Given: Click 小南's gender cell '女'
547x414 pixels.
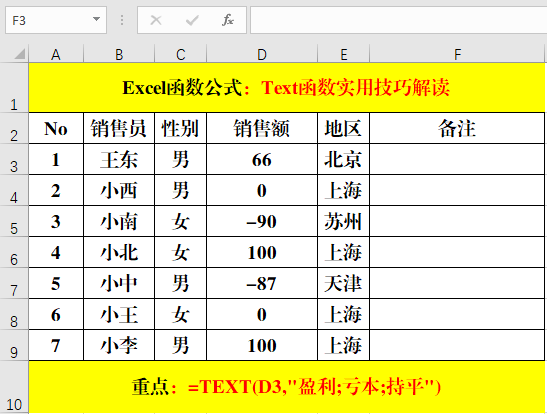Looking at the screenshot, I should (x=180, y=221).
